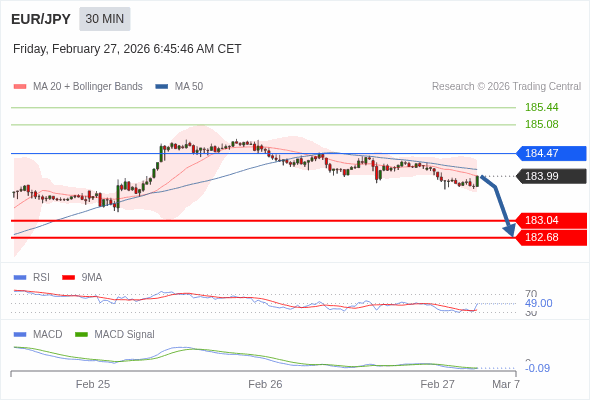Click the MA 20 + Bollinger Bands legend label
This screenshot has height=400, width=590.
[88, 87]
